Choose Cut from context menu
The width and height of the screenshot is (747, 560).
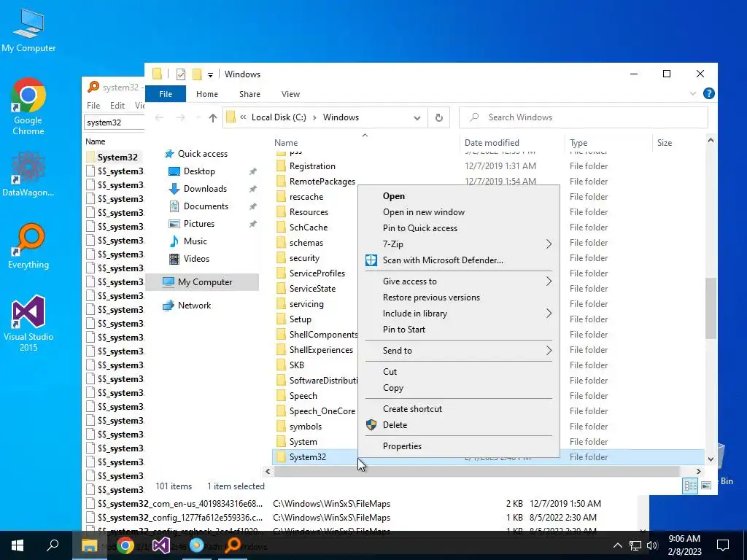(x=460, y=372)
